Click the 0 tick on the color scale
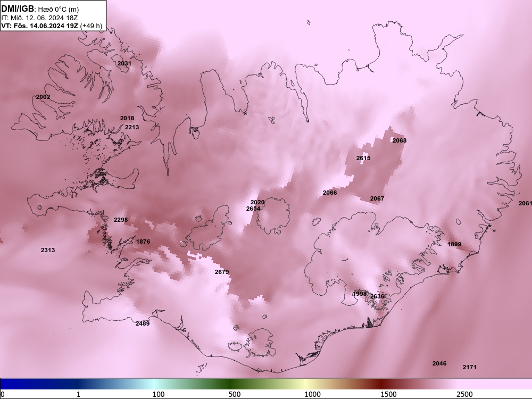 click(x=3, y=394)
